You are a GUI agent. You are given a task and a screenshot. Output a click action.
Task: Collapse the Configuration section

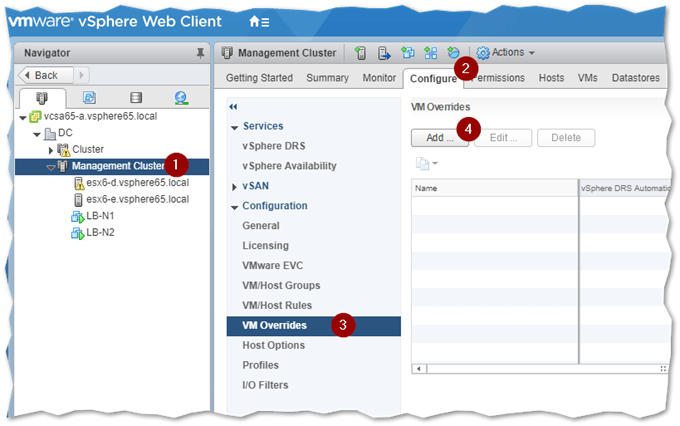click(235, 207)
